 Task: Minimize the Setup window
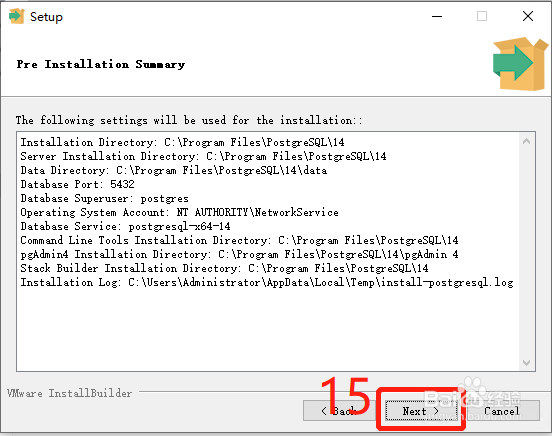437,16
